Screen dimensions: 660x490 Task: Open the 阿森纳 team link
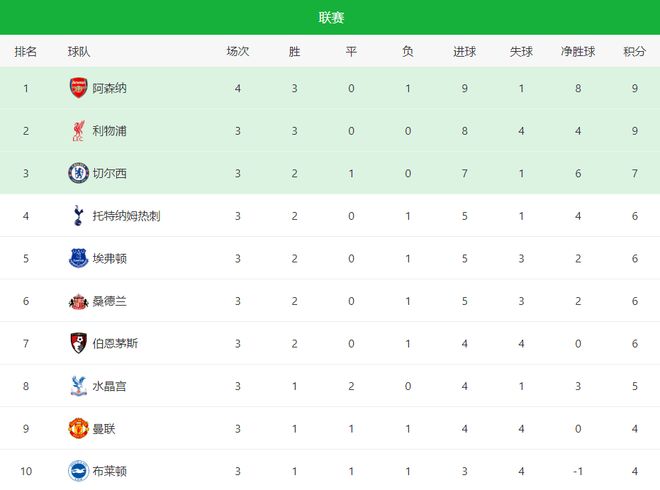[x=109, y=88]
